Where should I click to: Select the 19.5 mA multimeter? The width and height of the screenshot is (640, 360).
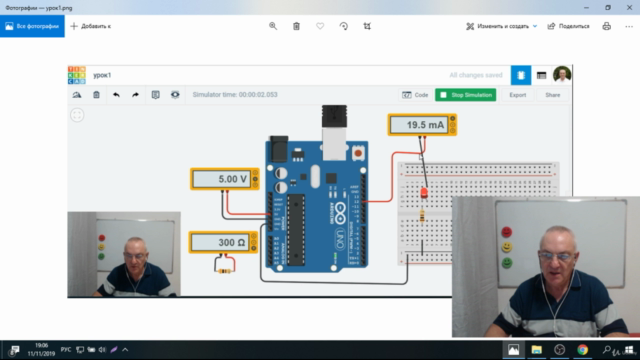pyautogui.click(x=422, y=124)
